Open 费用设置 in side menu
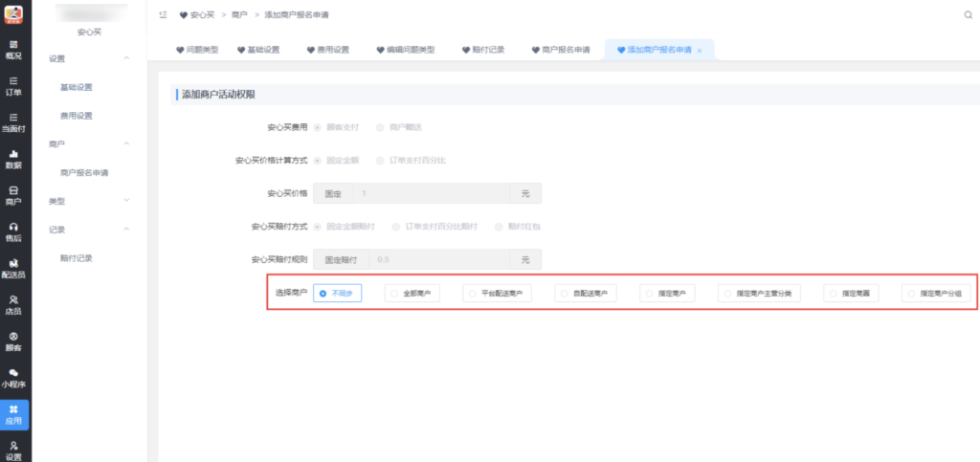This screenshot has width=980, height=462. (x=77, y=116)
